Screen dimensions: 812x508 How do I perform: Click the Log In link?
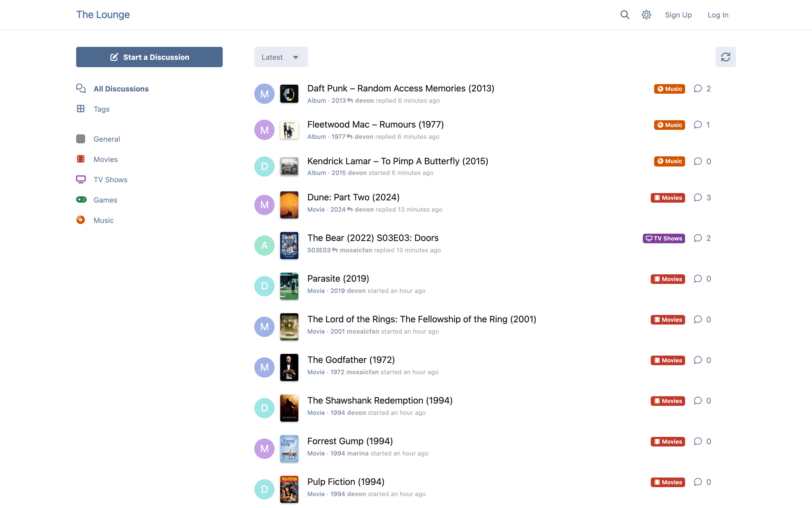[x=718, y=15]
